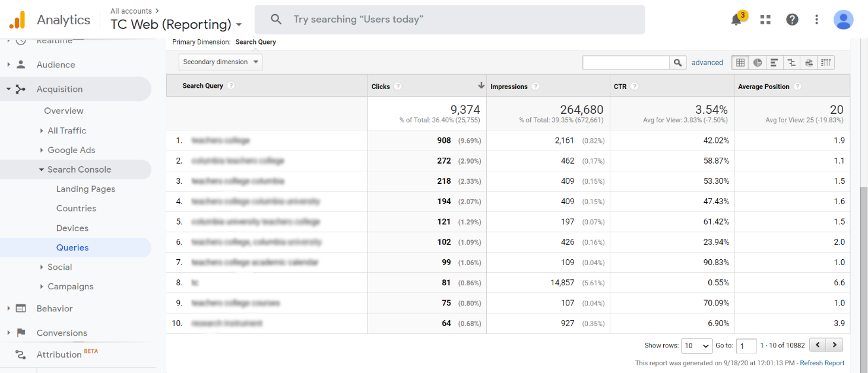The height and width of the screenshot is (373, 868).
Task: Sort by Impressions column header
Action: [509, 86]
